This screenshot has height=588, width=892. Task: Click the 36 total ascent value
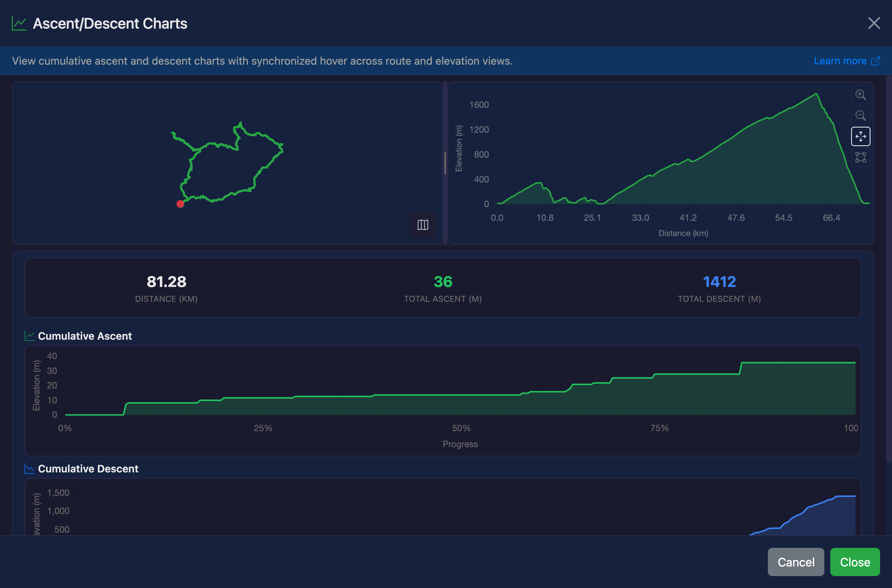click(443, 282)
